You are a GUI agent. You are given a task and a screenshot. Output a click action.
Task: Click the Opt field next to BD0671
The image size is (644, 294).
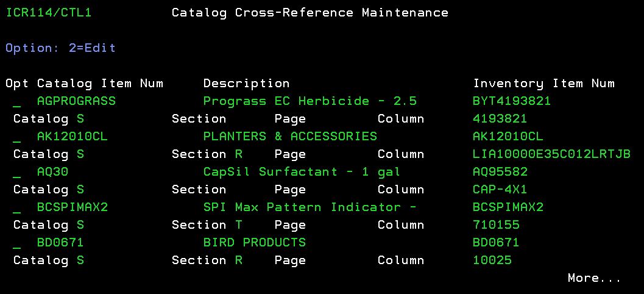(x=16, y=243)
